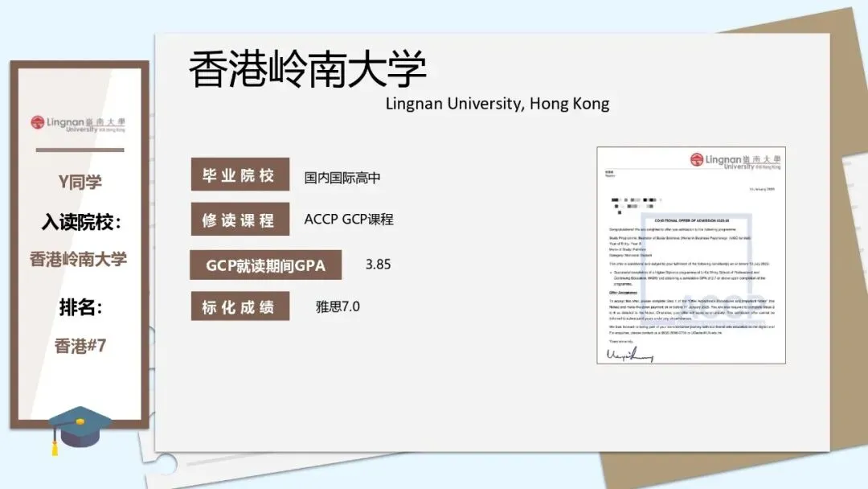
Task: Click the GCP就读期间GPA label box
Action: click(x=266, y=265)
